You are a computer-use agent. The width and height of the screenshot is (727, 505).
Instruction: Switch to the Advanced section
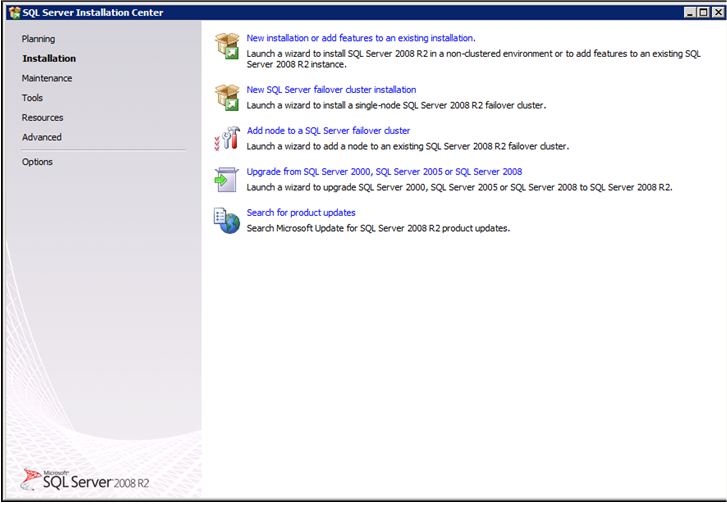tap(42, 137)
